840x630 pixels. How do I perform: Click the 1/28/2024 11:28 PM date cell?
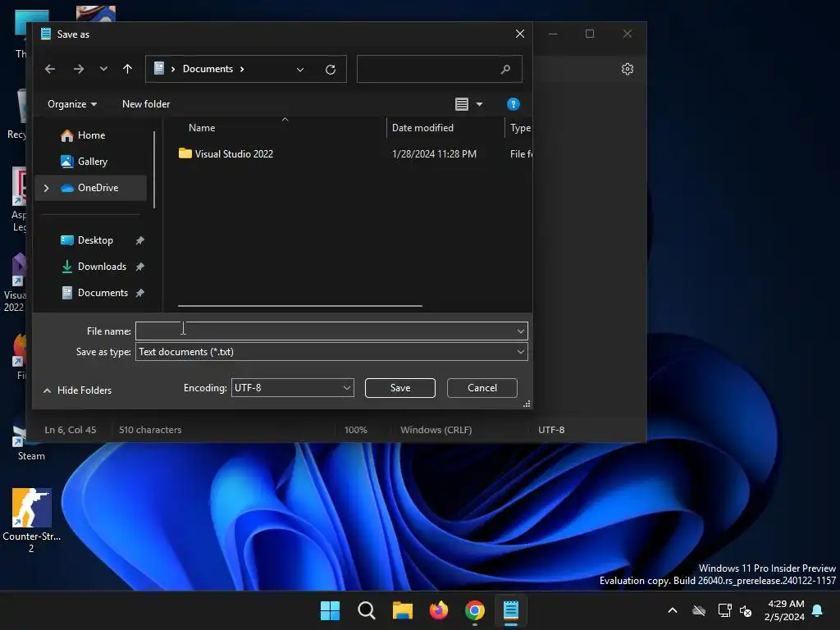click(434, 154)
